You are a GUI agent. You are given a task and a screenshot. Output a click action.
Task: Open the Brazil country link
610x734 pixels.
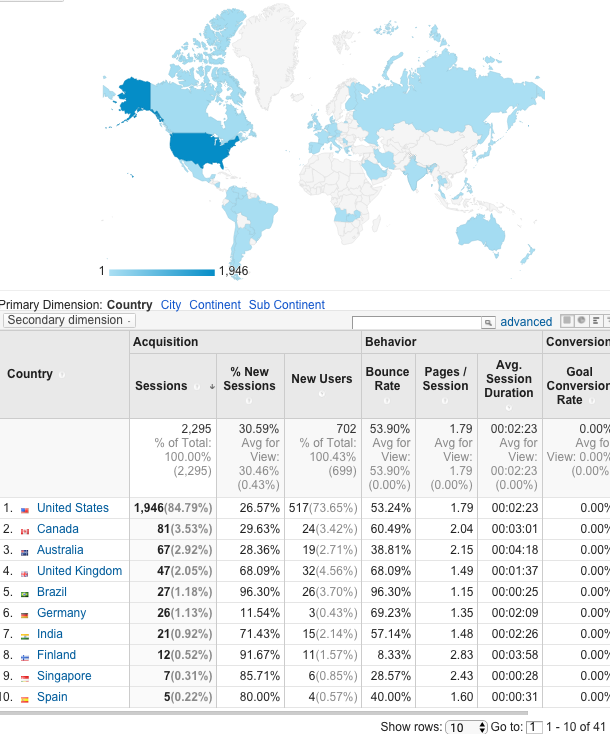point(51,592)
